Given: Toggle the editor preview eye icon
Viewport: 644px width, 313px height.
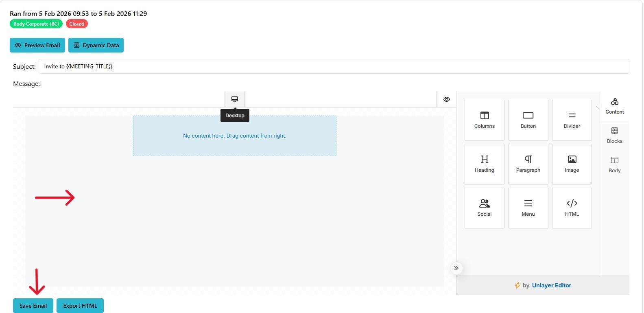Looking at the screenshot, I should [x=446, y=99].
